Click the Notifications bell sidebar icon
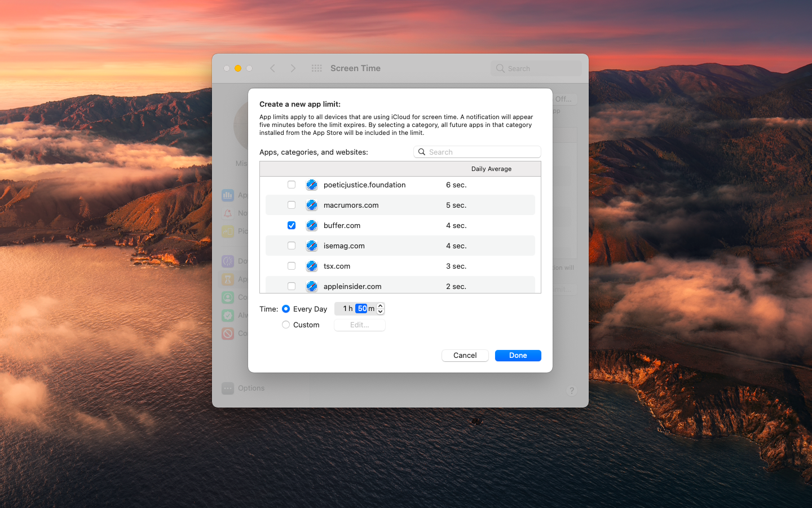 point(228,213)
